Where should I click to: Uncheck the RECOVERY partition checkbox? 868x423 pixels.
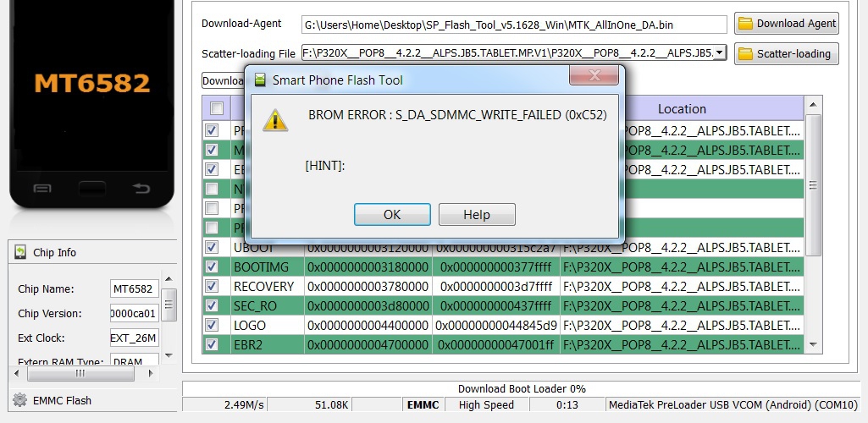pos(212,286)
